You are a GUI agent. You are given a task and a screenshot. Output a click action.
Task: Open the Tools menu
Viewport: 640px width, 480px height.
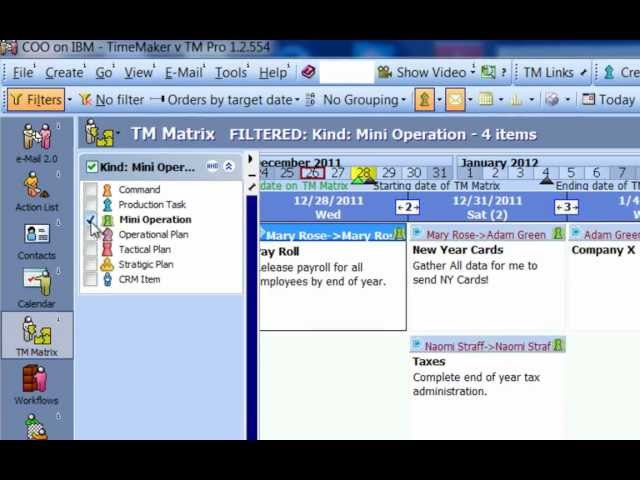tap(231, 73)
